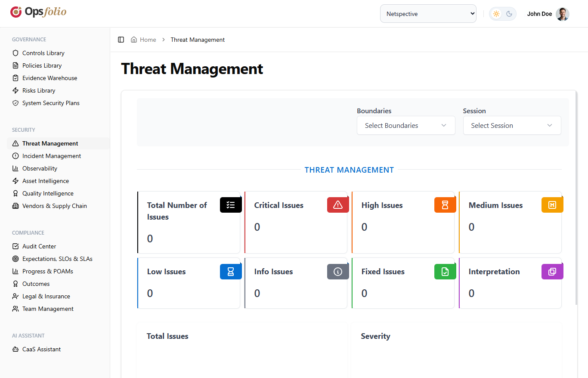Enable dark mode with the moon icon
This screenshot has height=378, width=588.
509,13
